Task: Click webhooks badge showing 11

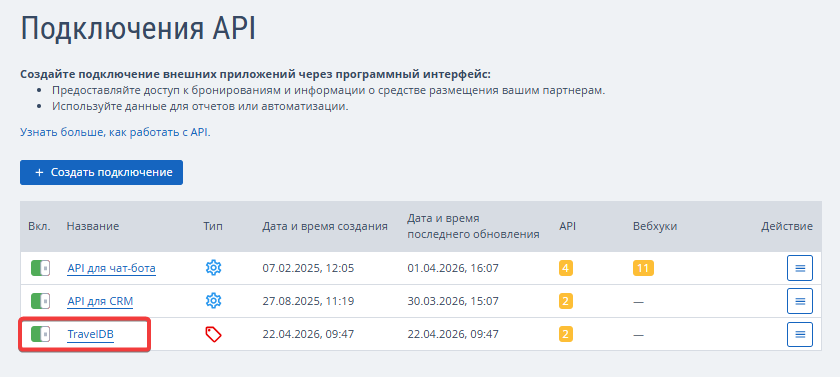Action: point(643,268)
